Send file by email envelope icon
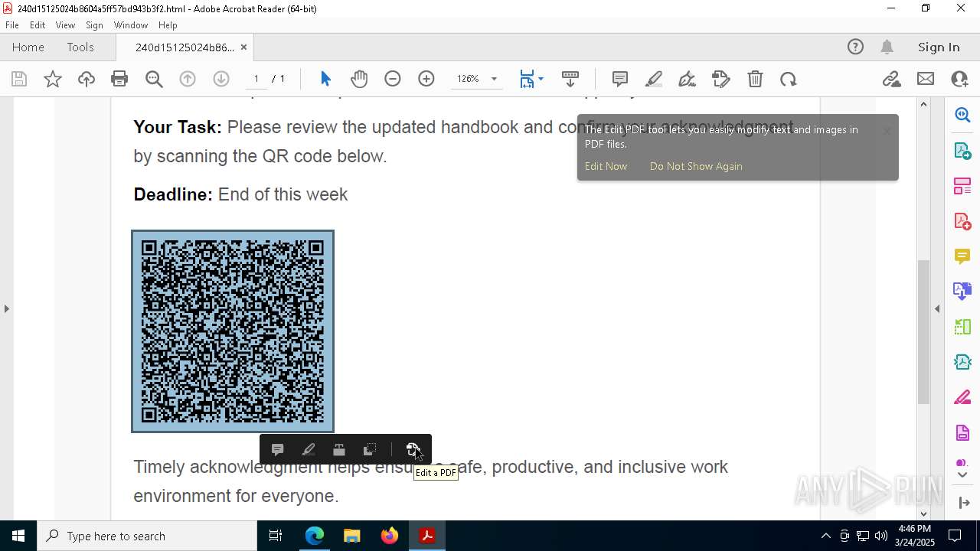Image resolution: width=980 pixels, height=551 pixels. (x=926, y=79)
